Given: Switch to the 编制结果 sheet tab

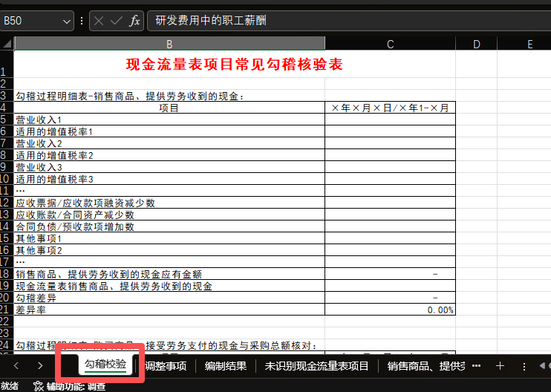Looking at the screenshot, I should click(226, 366).
